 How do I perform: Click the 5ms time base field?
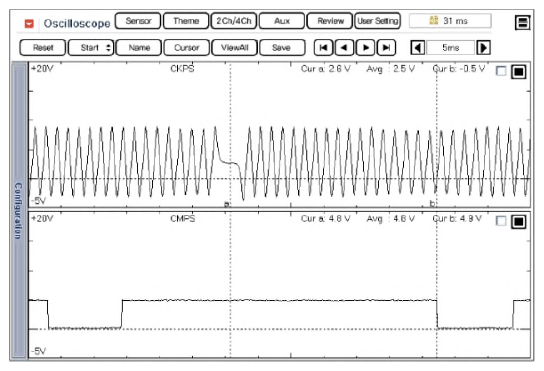[450, 48]
